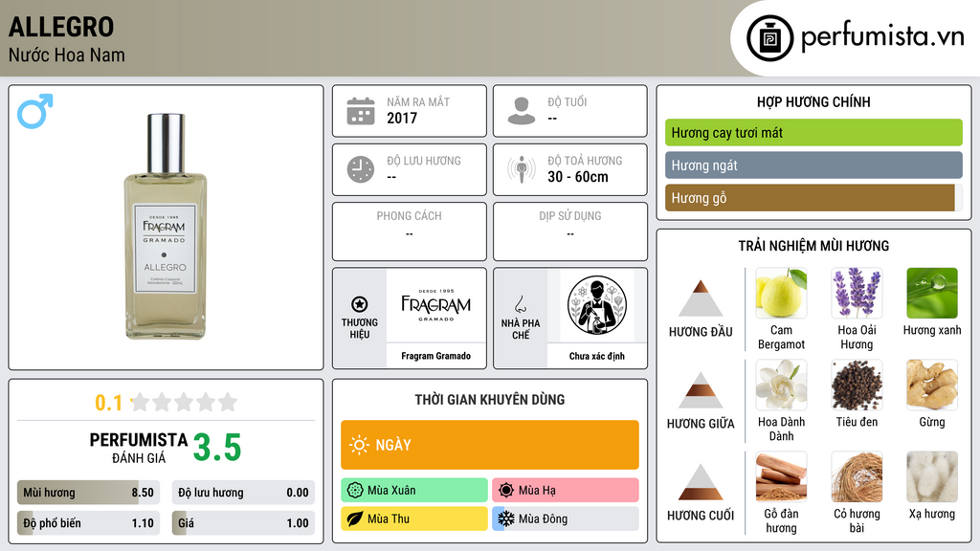
Task: Click the Hương cay tươi mát green bar
Action: pyautogui.click(x=813, y=132)
